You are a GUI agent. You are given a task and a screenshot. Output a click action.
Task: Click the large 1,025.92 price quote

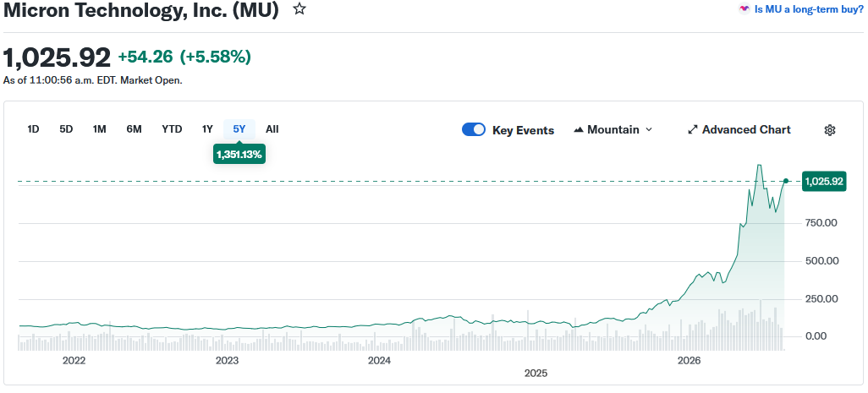click(x=57, y=57)
